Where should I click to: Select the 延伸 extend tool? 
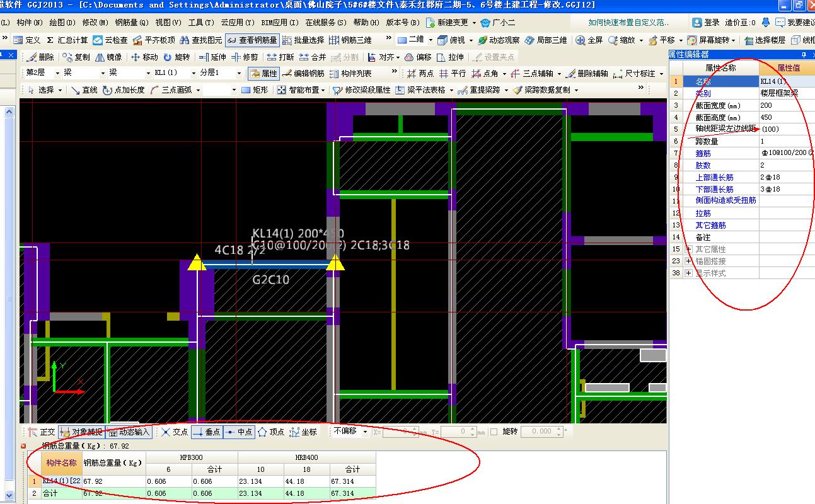pyautogui.click(x=212, y=57)
